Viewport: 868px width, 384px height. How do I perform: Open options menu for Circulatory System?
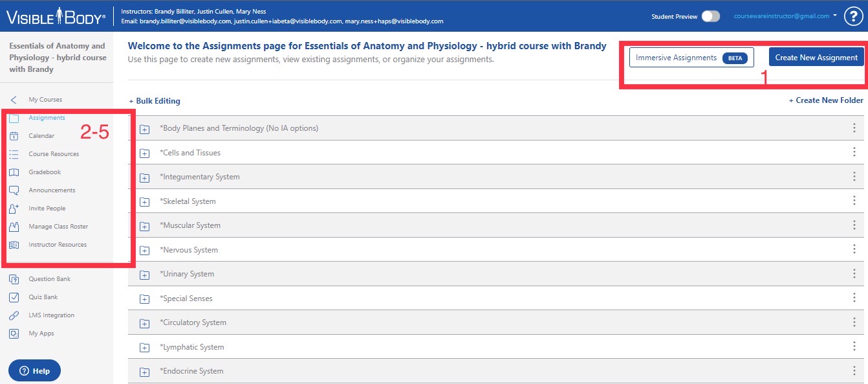coord(854,322)
